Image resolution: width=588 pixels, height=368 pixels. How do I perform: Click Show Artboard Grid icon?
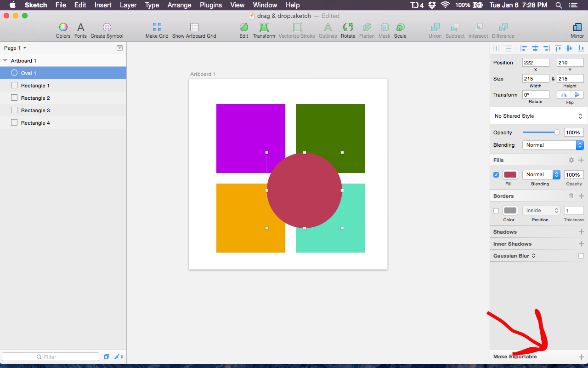point(194,28)
